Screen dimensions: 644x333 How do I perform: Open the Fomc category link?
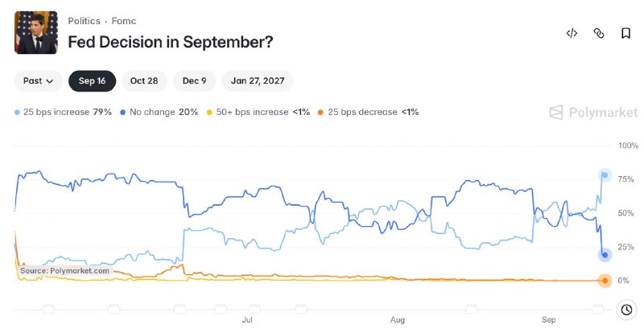[124, 21]
